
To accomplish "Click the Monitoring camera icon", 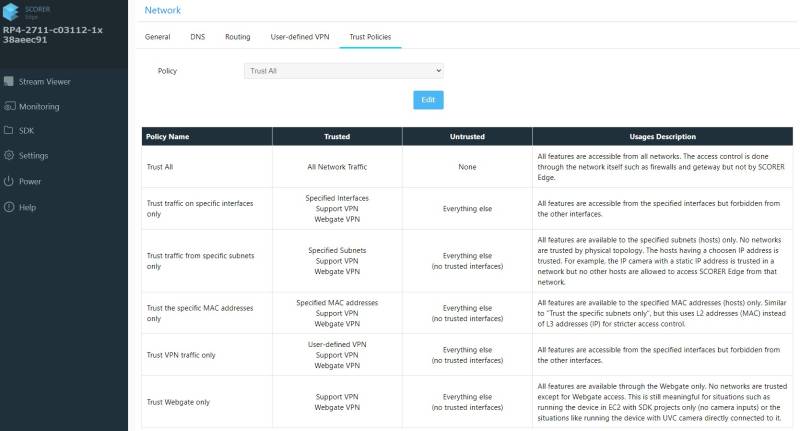I will coord(9,106).
